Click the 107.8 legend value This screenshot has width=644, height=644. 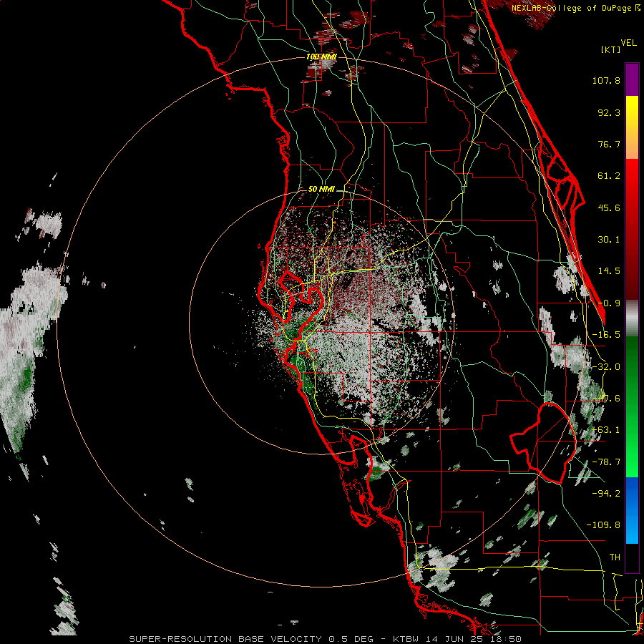pos(606,80)
